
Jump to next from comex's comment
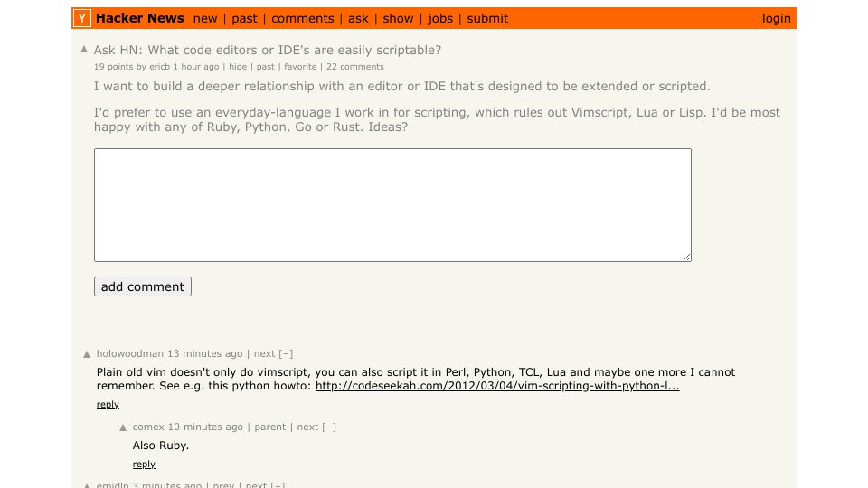(x=307, y=427)
